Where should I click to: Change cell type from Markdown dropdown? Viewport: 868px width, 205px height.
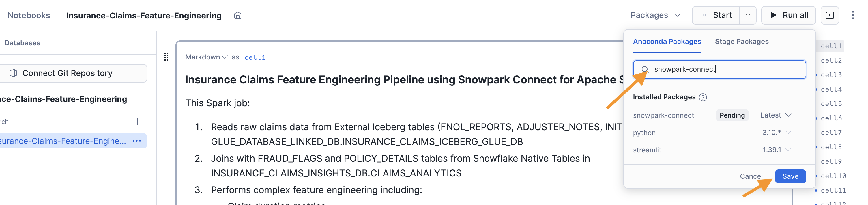tap(206, 57)
